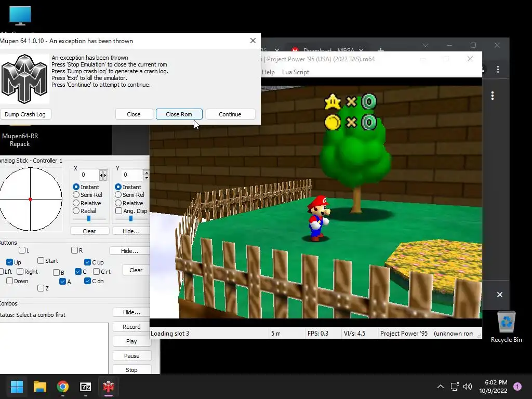The image size is (532, 399).
Task: Clear the analog stick values
Action: pyautogui.click(x=89, y=231)
